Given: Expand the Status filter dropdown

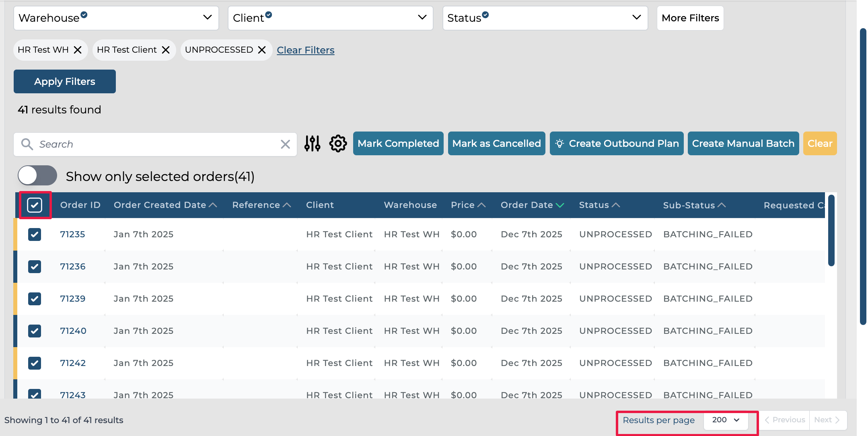Looking at the screenshot, I should point(545,18).
